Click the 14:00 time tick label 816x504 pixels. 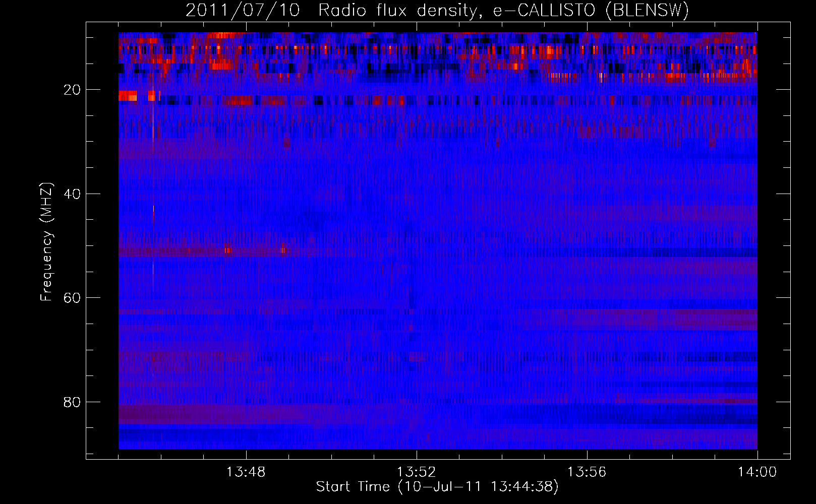[x=757, y=472]
